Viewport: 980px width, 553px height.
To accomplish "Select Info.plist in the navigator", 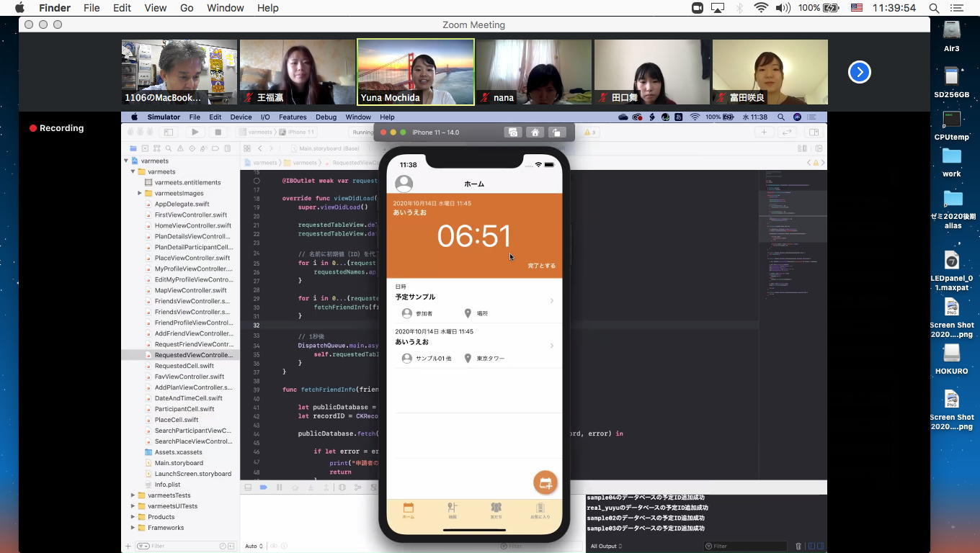I will coord(167,485).
